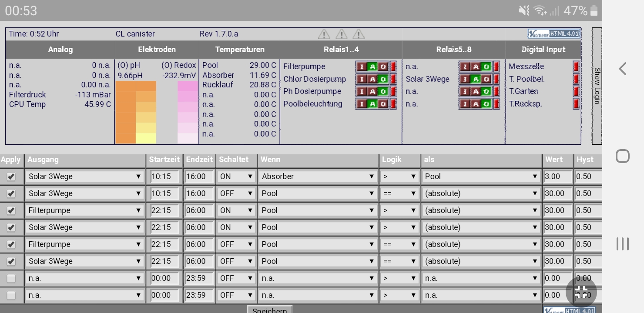This screenshot has width=644, height=313.
Task: Click the 9.66pH reading
Action: pyautogui.click(x=130, y=75)
